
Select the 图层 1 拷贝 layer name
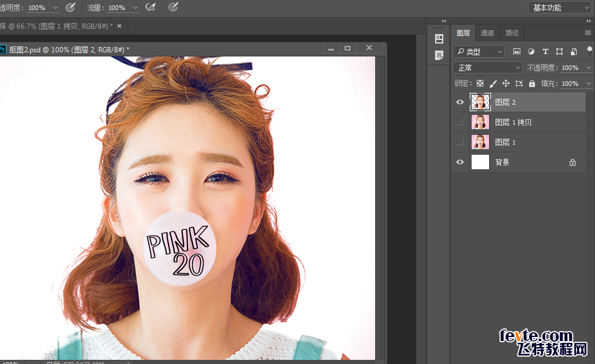pos(513,122)
